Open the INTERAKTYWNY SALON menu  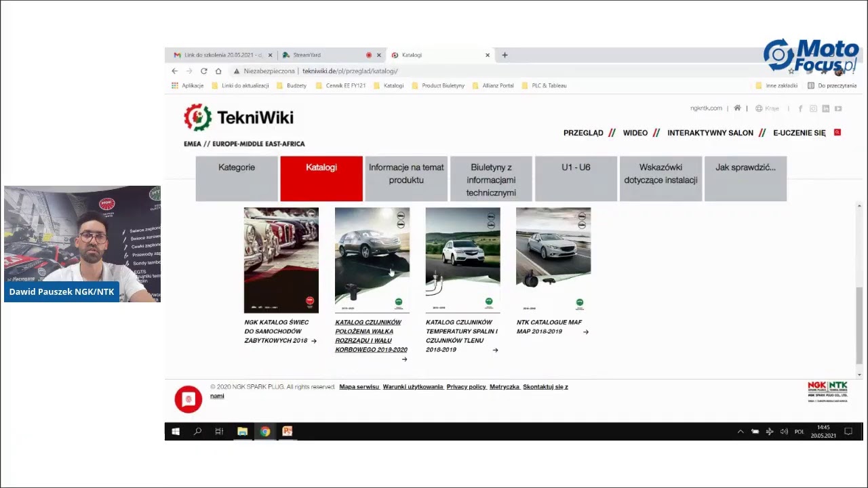[x=710, y=133]
